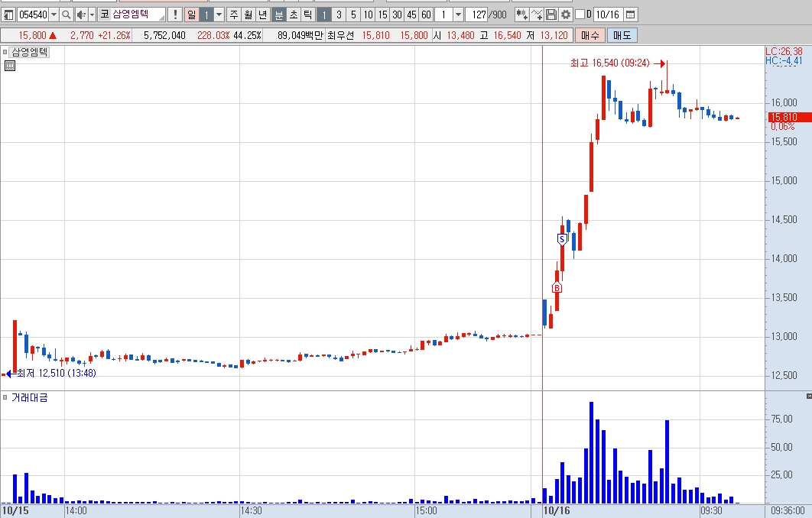812x518 pixels.
Task: Click the high price 16,540 value in the quote bar
Action: pyautogui.click(x=507, y=35)
